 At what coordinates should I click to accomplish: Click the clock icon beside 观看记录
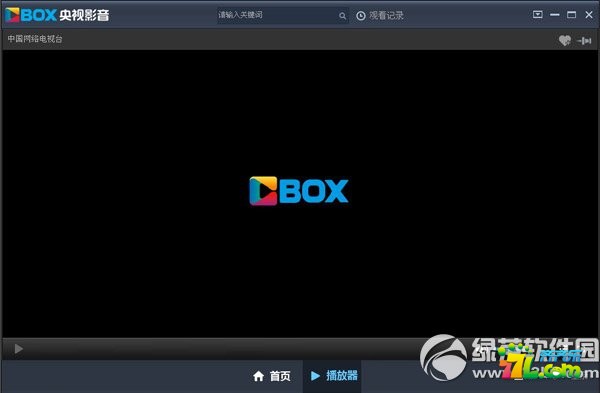point(361,16)
